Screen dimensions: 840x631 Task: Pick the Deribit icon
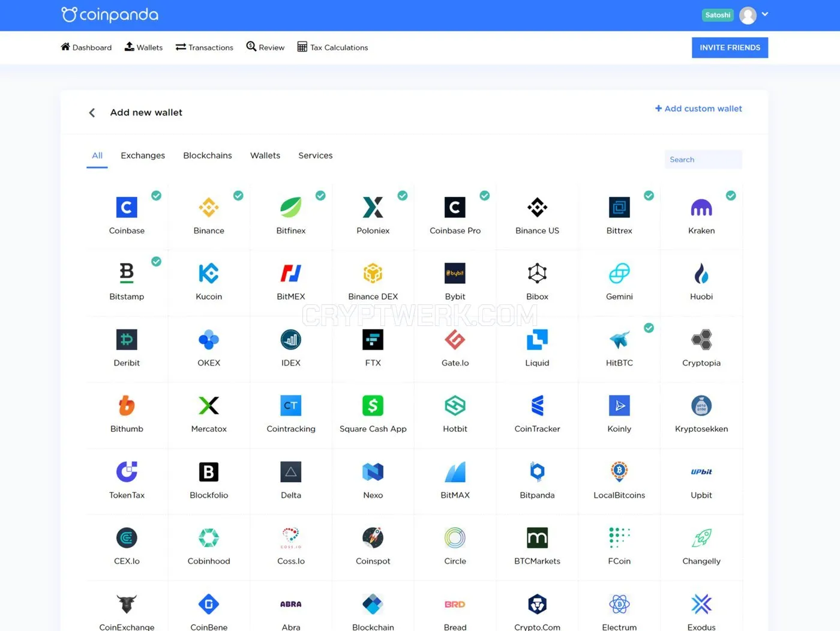pos(127,340)
